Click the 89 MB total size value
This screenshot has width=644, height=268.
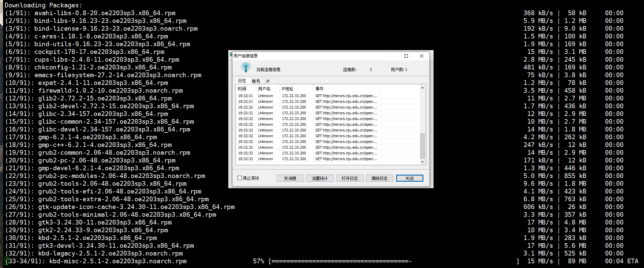tap(577, 261)
